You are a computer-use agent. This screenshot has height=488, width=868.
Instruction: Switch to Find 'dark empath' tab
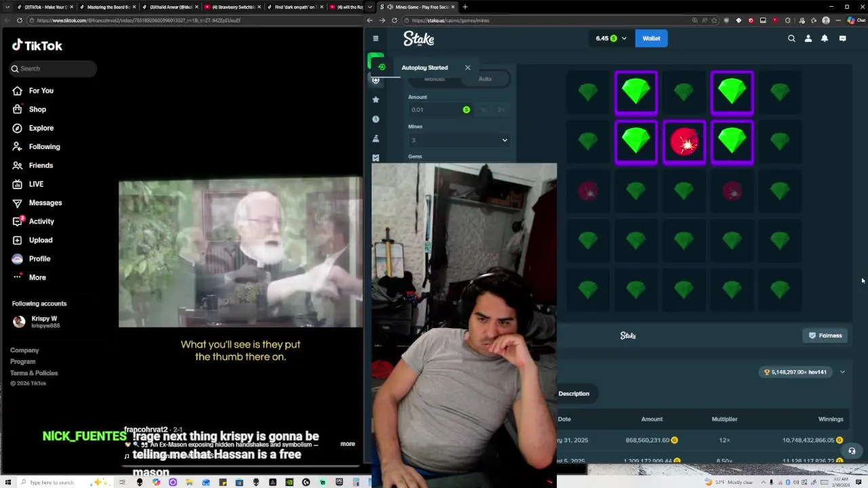tap(295, 7)
